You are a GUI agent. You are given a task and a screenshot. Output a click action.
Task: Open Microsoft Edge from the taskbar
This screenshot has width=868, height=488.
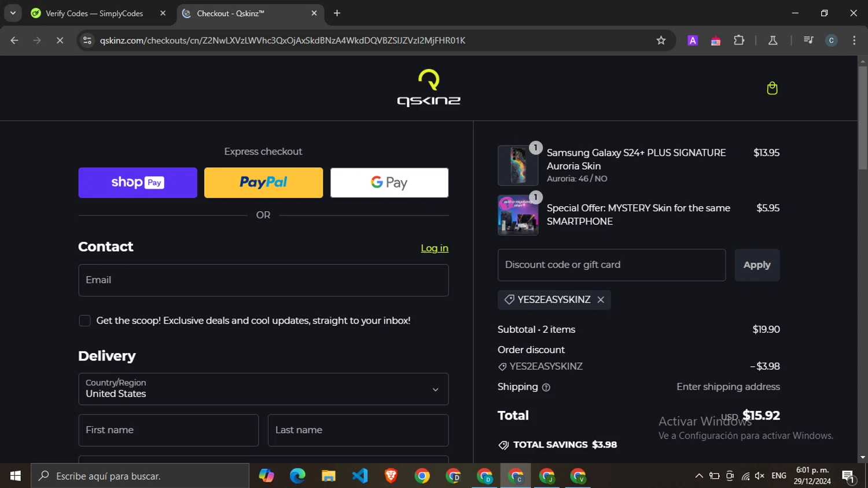(x=297, y=476)
